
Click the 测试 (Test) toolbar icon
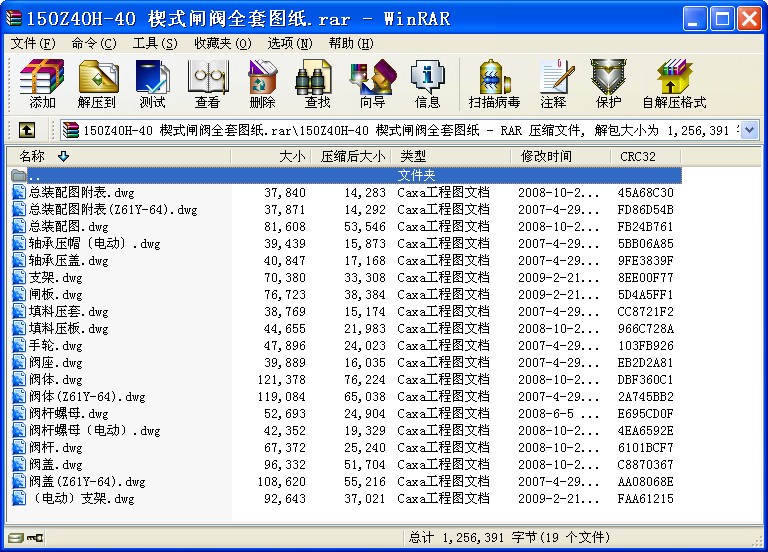coord(152,83)
